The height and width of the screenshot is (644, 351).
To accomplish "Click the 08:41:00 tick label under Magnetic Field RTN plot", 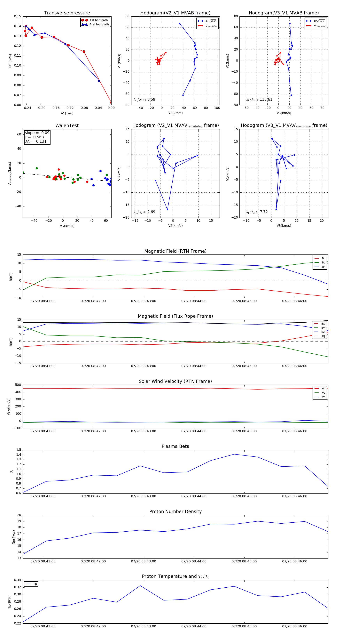I will [43, 301].
